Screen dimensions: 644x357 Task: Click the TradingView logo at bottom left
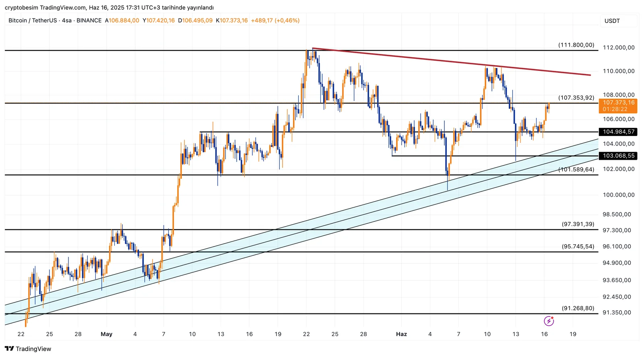pos(28,349)
